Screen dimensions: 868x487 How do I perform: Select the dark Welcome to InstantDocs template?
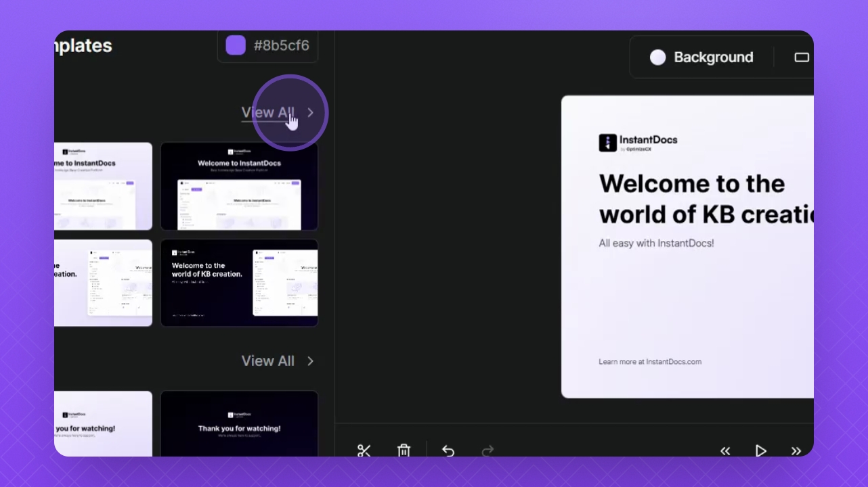point(239,187)
